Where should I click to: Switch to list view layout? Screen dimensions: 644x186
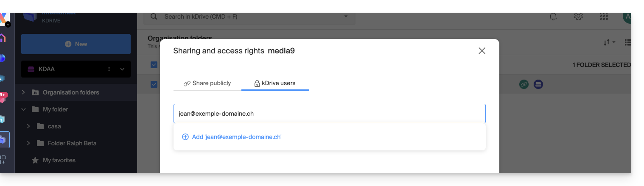(628, 42)
